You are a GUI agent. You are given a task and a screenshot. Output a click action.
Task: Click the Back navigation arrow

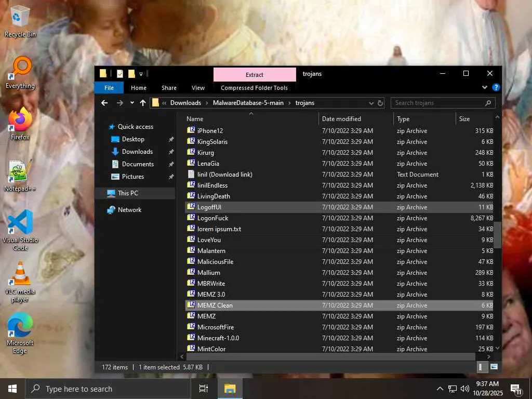tap(104, 103)
